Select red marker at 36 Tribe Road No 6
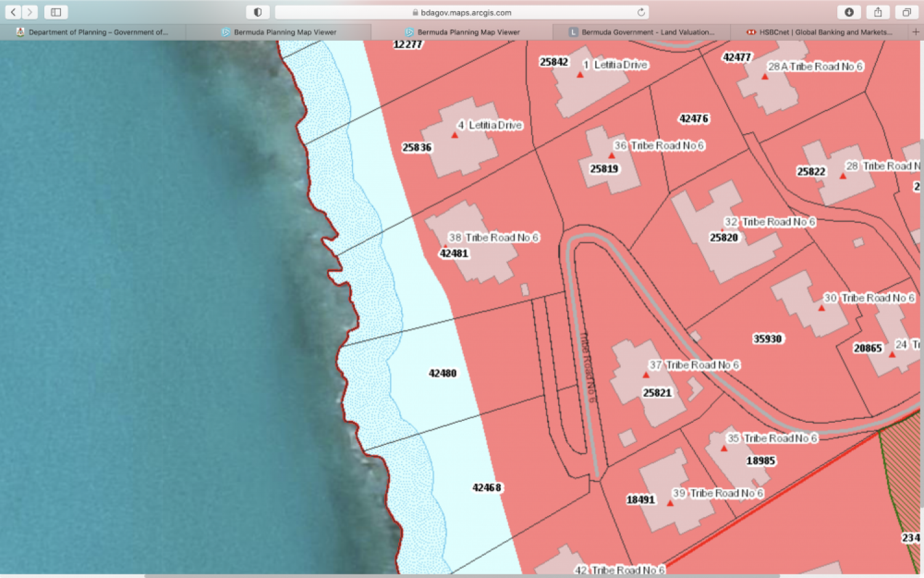This screenshot has width=924, height=578. 612,155
